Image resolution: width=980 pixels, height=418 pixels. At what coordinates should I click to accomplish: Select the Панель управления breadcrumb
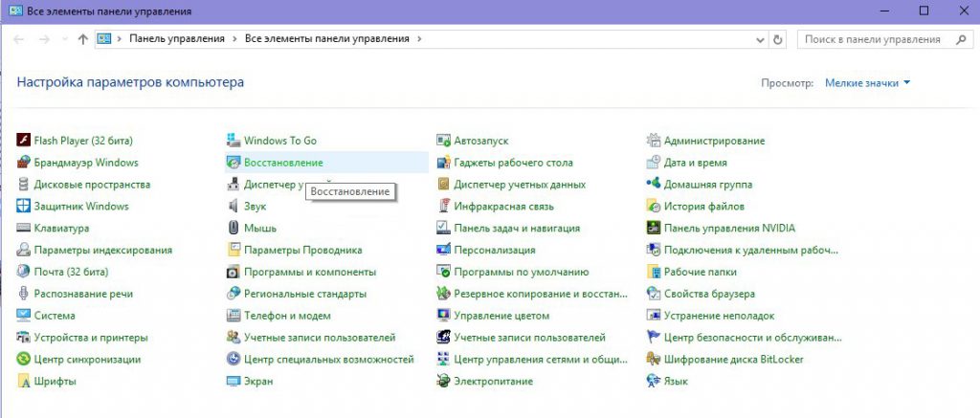(x=177, y=38)
